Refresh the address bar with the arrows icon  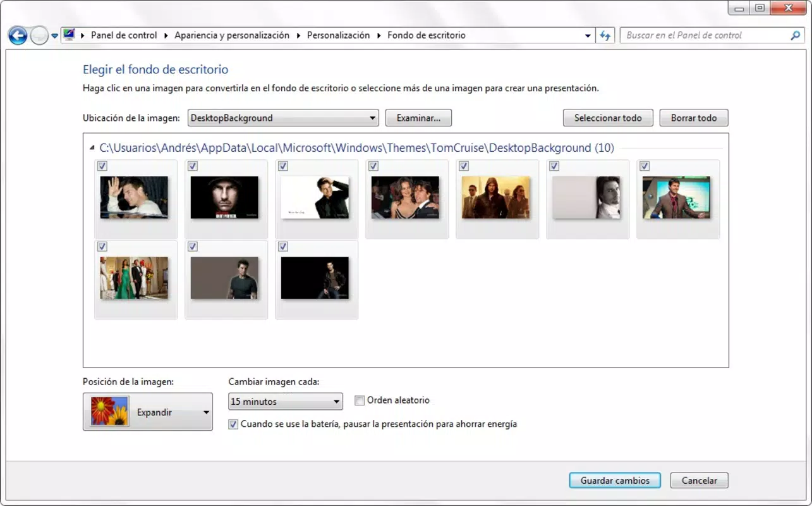point(605,35)
